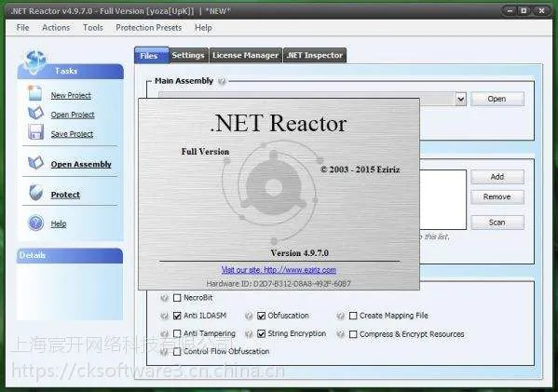Click the Add button
Viewport: 558px width, 392px height.
(497, 177)
